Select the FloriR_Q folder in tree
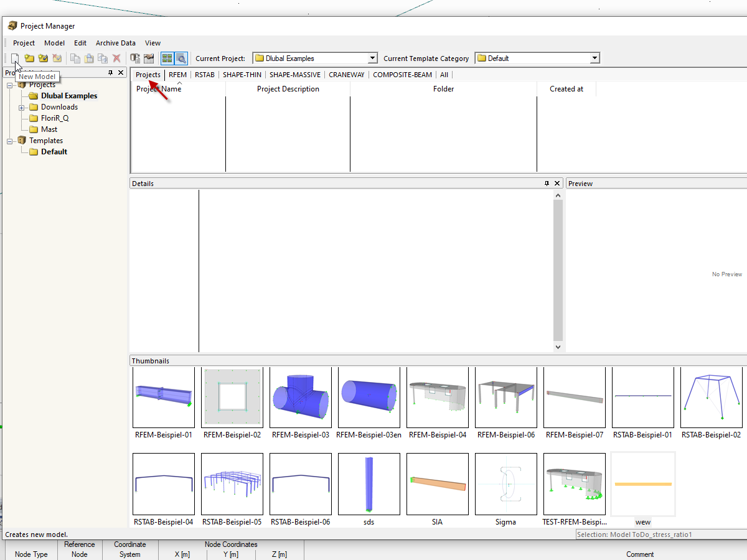 [x=55, y=118]
